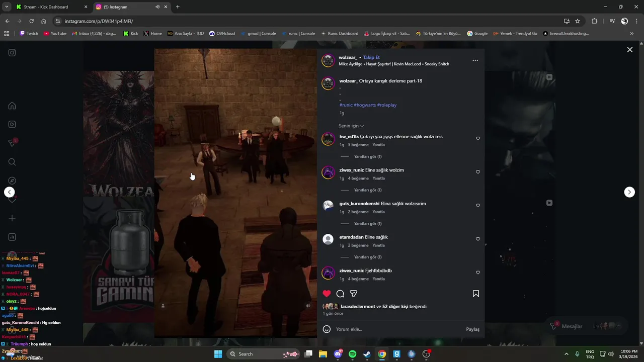Viewport: 644px width, 362px height.
Task: Share the post using the paper-plane icon
Action: point(354,294)
